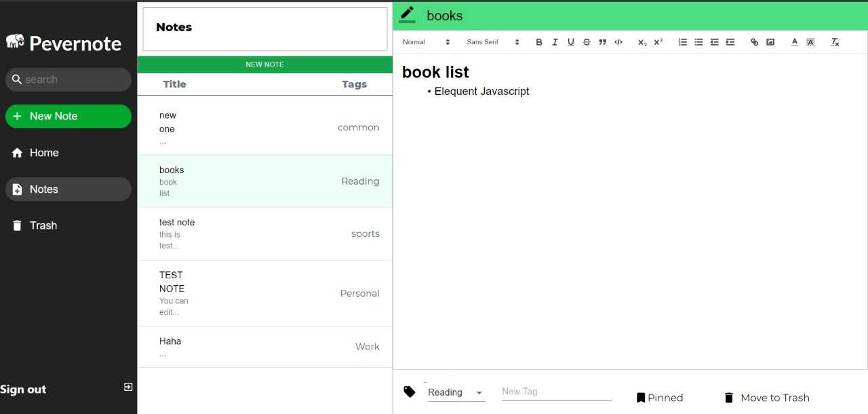Image resolution: width=868 pixels, height=414 pixels.
Task: Open text background color picker
Action: pos(810,42)
